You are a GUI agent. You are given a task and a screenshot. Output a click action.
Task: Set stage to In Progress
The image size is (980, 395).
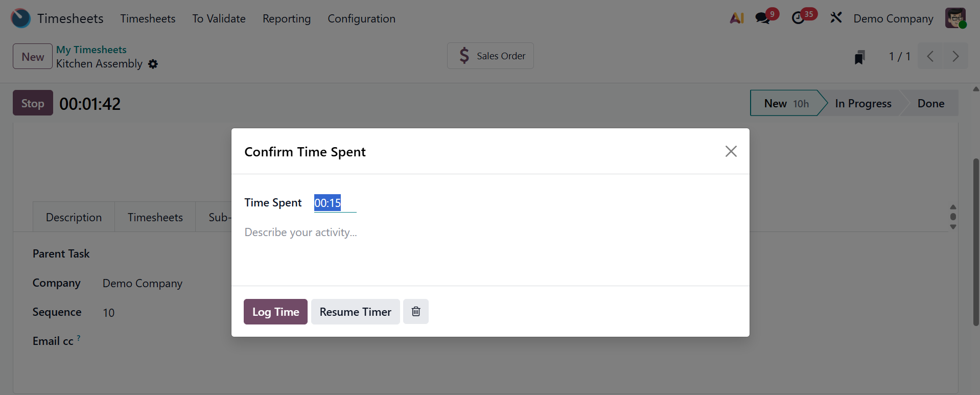click(x=863, y=104)
